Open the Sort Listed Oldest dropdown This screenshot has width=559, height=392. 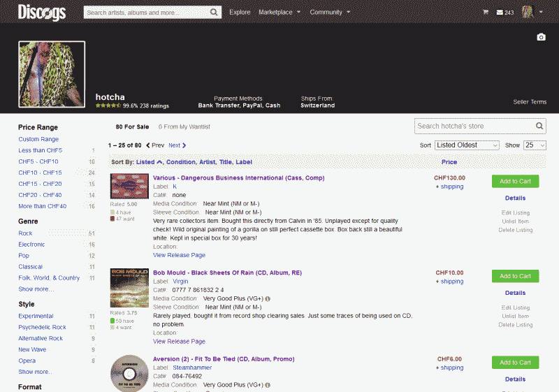click(467, 145)
